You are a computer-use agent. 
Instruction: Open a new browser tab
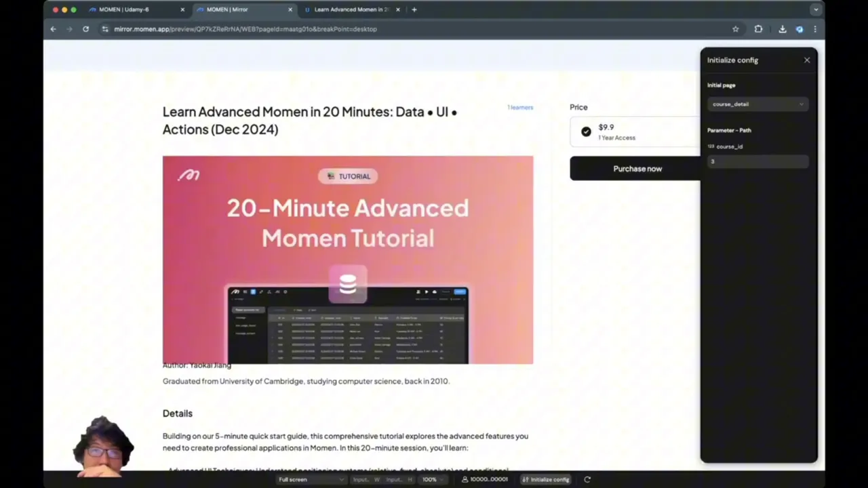pos(414,9)
